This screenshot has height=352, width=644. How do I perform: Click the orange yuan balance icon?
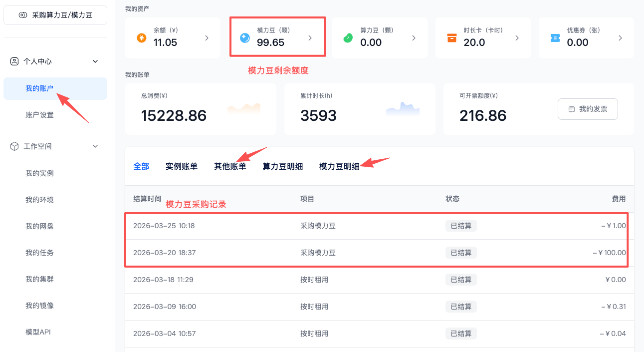click(142, 38)
